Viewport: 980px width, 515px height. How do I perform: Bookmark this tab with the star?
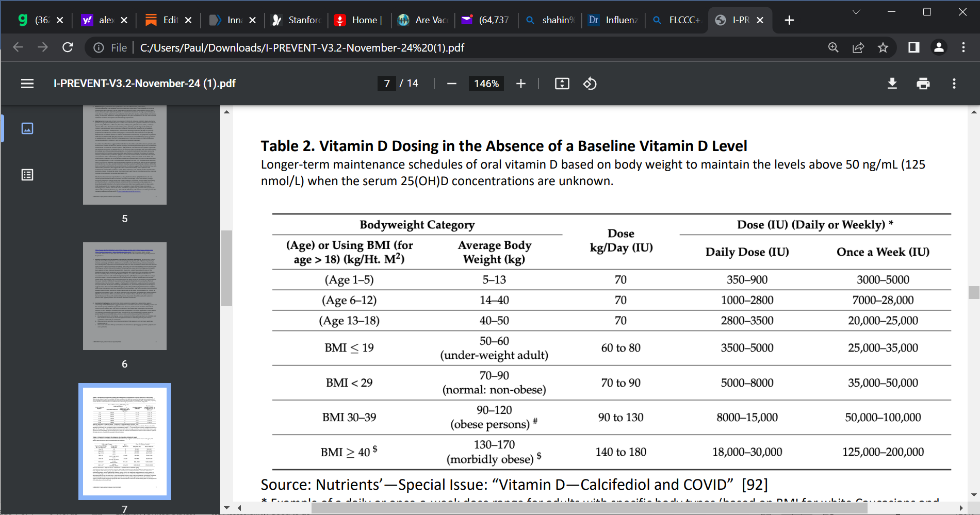(x=883, y=47)
